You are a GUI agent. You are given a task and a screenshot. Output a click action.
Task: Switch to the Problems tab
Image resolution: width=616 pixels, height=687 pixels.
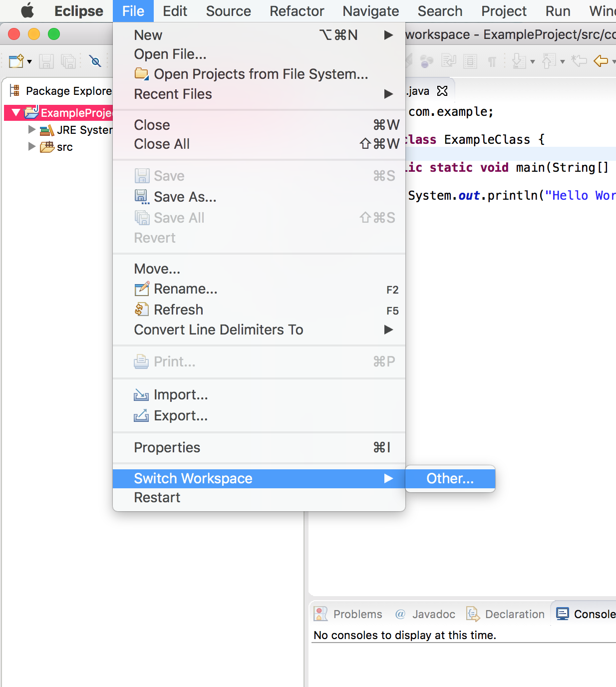coord(348,614)
